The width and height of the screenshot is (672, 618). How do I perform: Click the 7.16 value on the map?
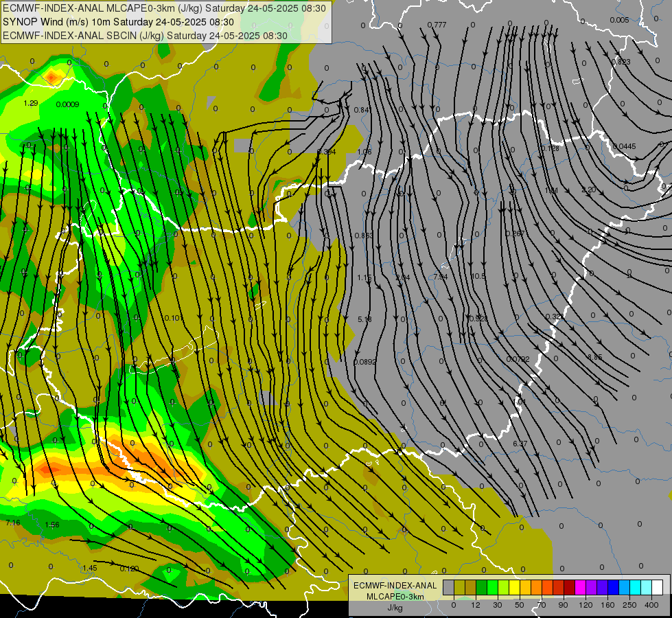(13, 523)
